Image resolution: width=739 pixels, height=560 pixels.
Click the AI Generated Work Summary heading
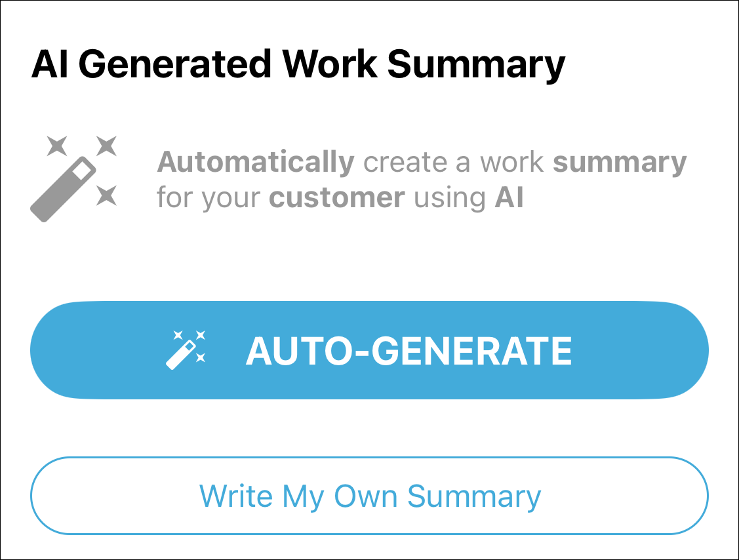point(298,64)
